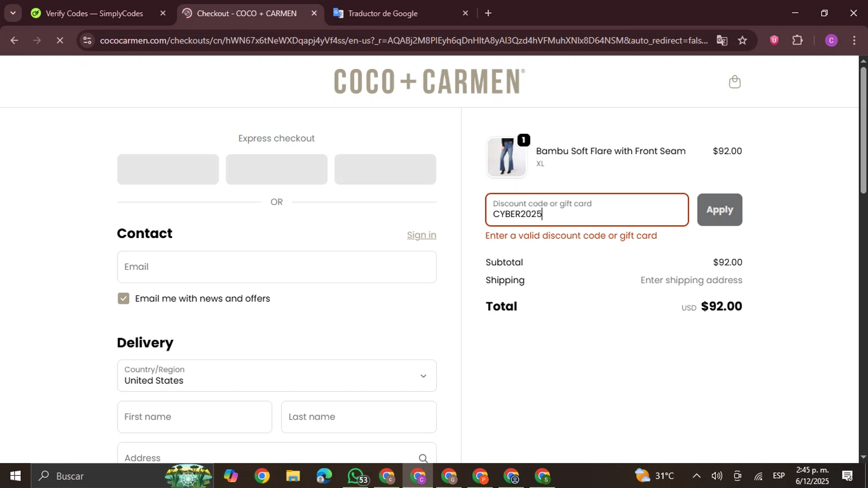
Task: Show hidden system tray icons
Action: click(x=697, y=476)
